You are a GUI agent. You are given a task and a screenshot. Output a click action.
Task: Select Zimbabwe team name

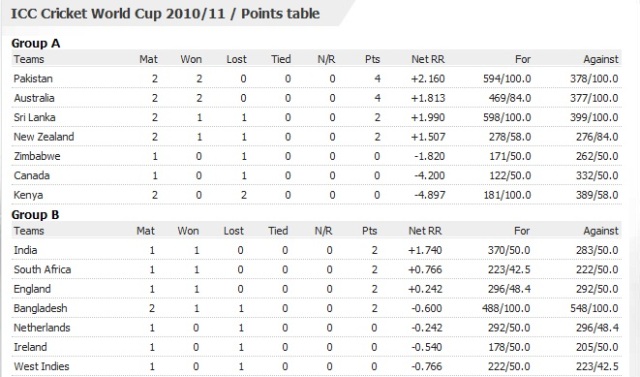(x=37, y=156)
